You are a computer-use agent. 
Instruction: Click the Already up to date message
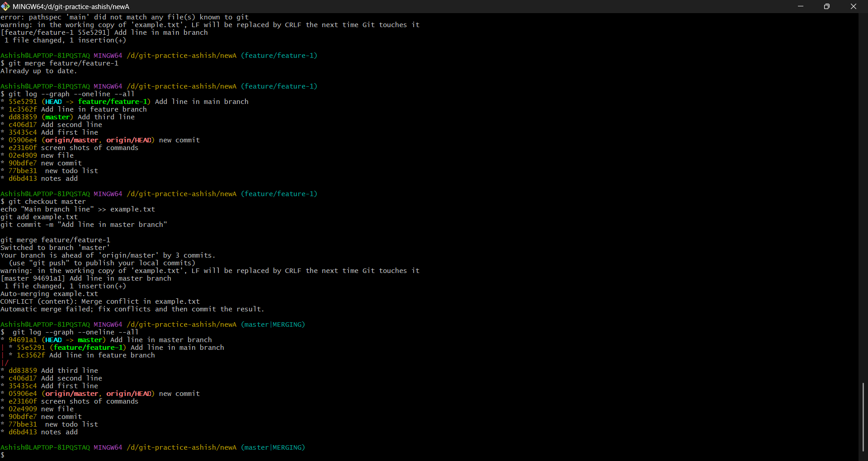tap(38, 71)
